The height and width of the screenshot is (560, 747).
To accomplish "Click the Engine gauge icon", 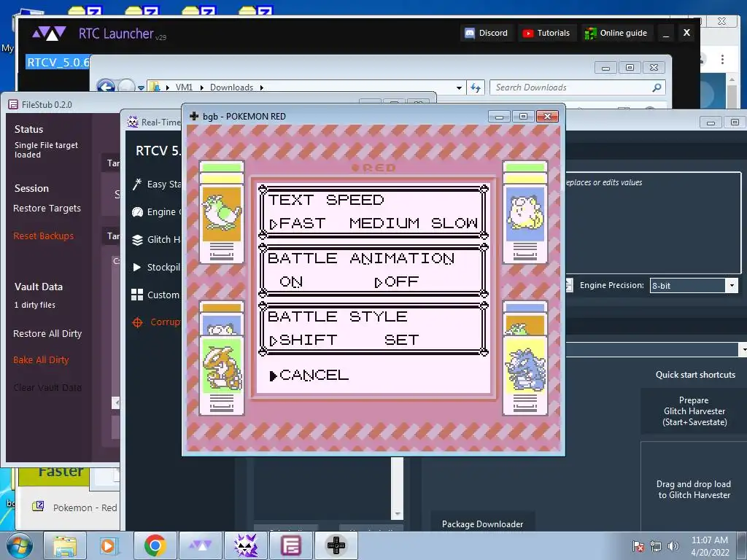I will [x=137, y=212].
